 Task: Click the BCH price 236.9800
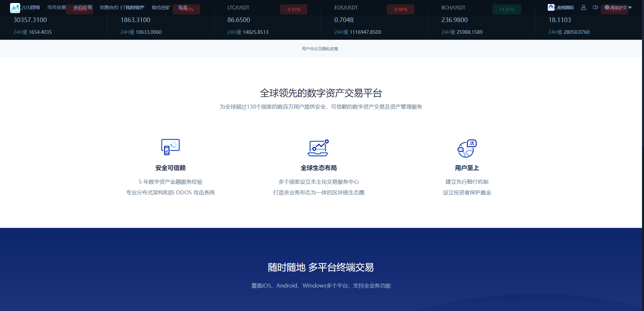(x=454, y=20)
